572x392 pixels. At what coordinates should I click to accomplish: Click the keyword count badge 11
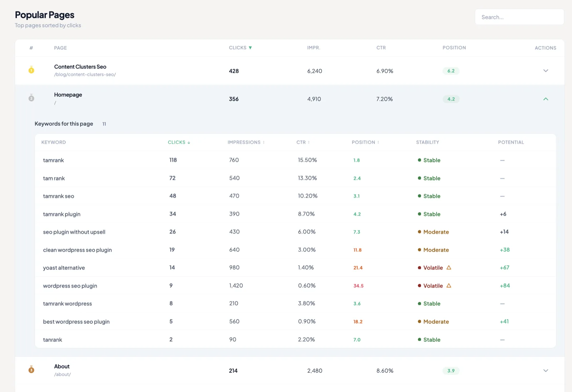[104, 124]
